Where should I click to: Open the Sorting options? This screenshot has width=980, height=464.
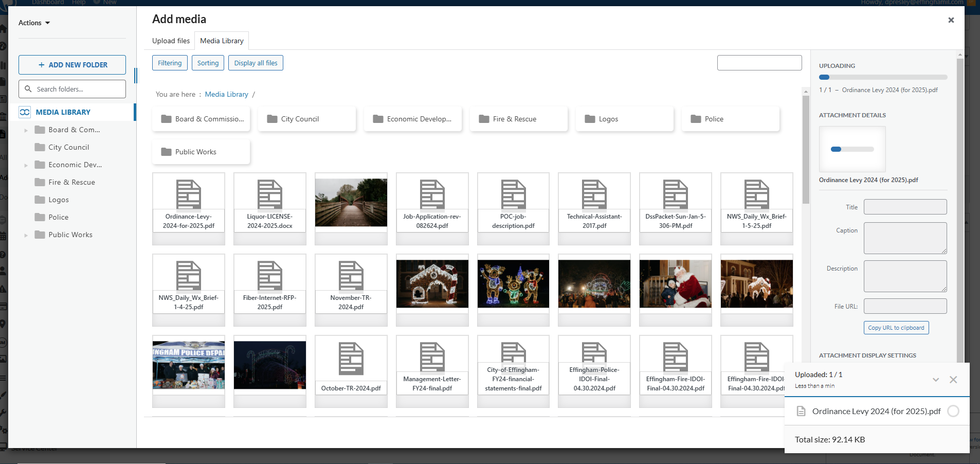click(x=208, y=63)
